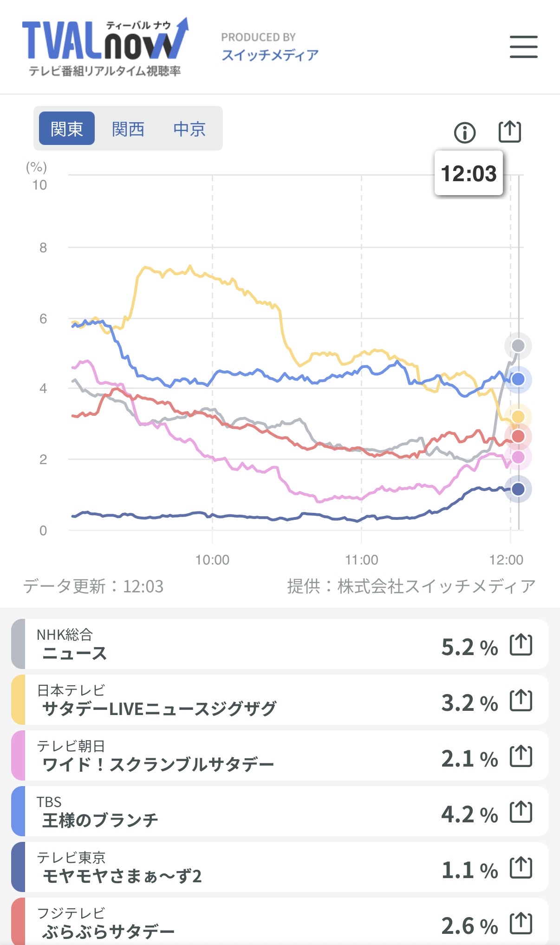Switch to the 中京 region tab

click(x=189, y=129)
